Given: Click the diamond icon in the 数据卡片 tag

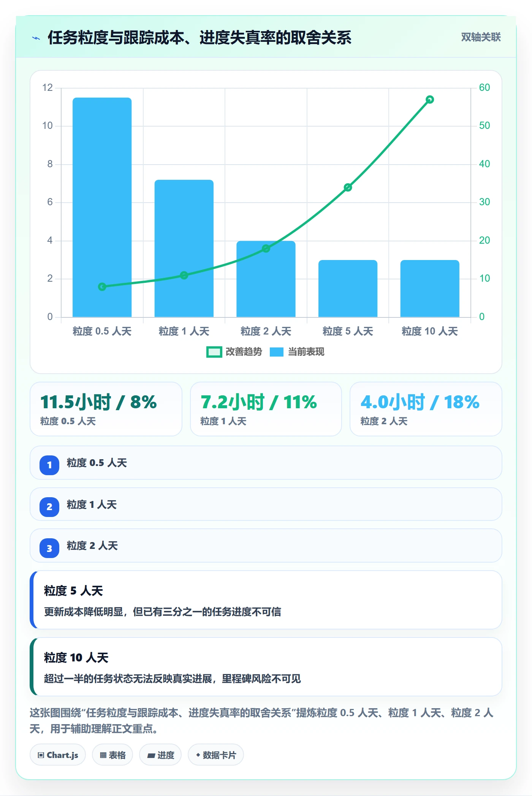Looking at the screenshot, I should tap(198, 755).
